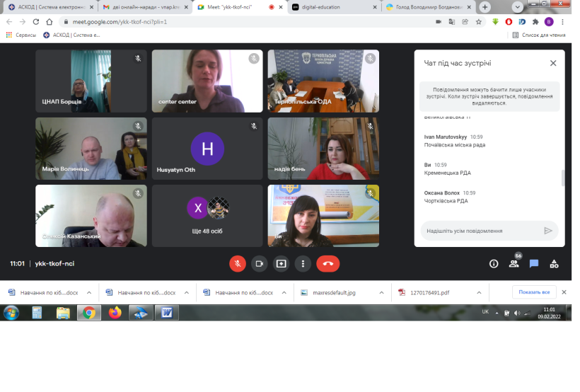Image resolution: width=580 pixels, height=392 pixels.
Task: Show hidden system tray icons
Action: 497,313
